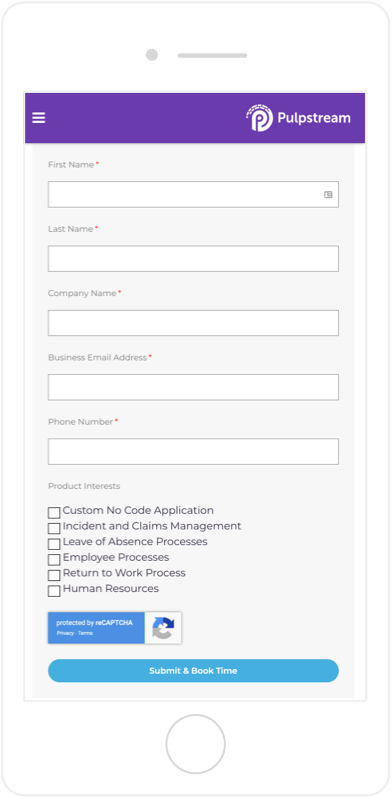
Task: Tap the phone home button
Action: click(x=195, y=744)
